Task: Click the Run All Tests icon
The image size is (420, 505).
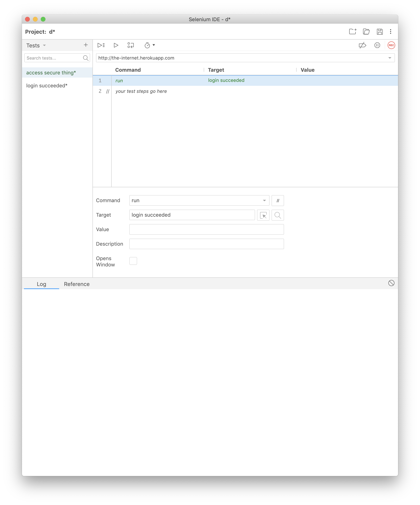Action: (101, 45)
